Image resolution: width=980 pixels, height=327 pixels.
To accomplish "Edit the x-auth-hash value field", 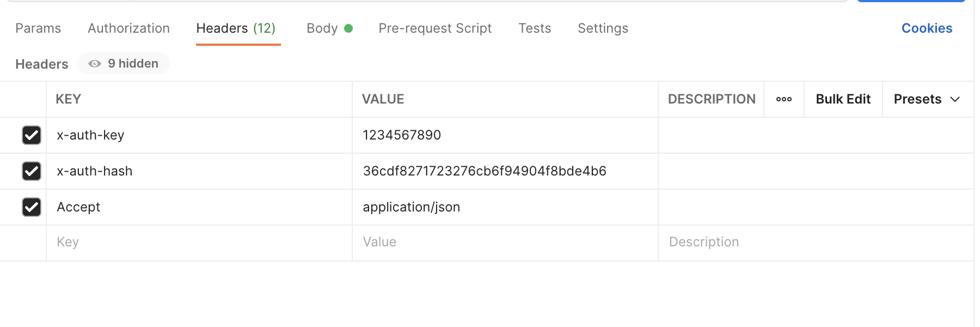I will click(485, 171).
